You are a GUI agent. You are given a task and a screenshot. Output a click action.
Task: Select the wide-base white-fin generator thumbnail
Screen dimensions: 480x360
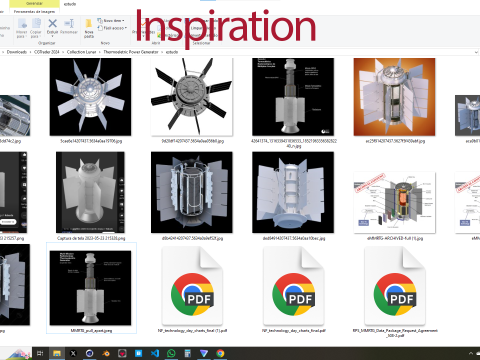293,192
